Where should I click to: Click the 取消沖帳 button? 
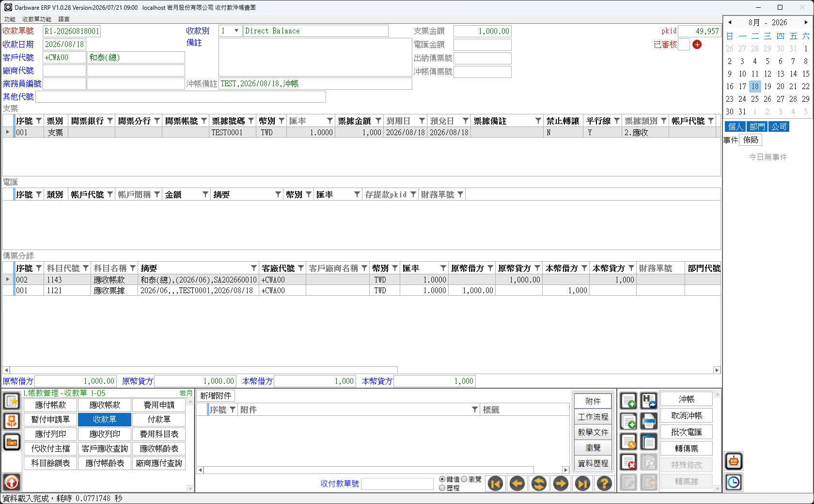pos(686,415)
